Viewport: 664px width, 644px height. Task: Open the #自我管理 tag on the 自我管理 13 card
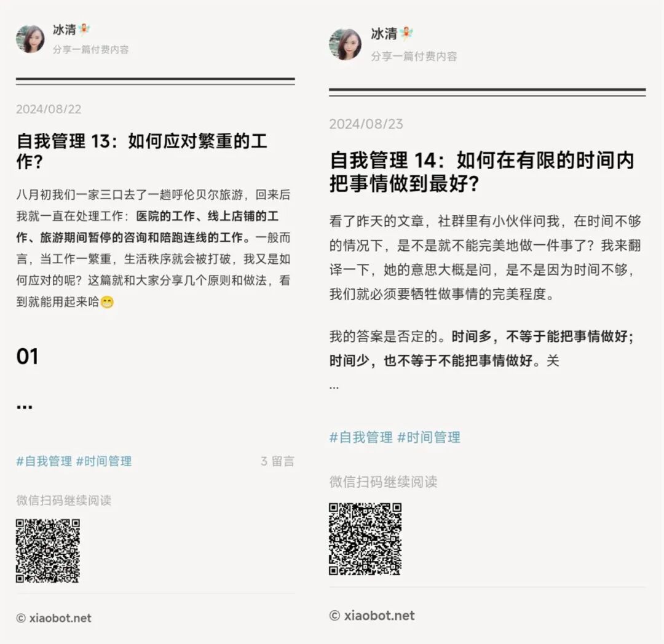tap(44, 461)
